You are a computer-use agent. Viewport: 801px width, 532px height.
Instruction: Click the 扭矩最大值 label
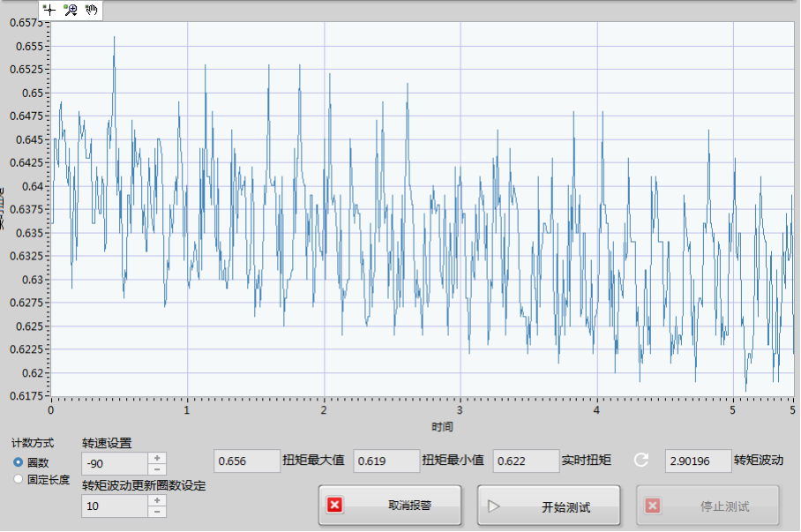click(313, 460)
